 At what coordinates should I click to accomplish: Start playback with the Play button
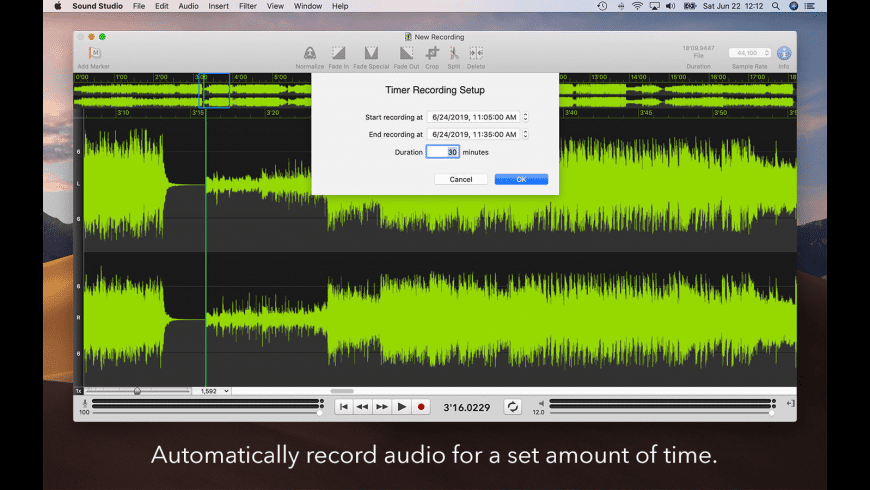click(x=402, y=407)
